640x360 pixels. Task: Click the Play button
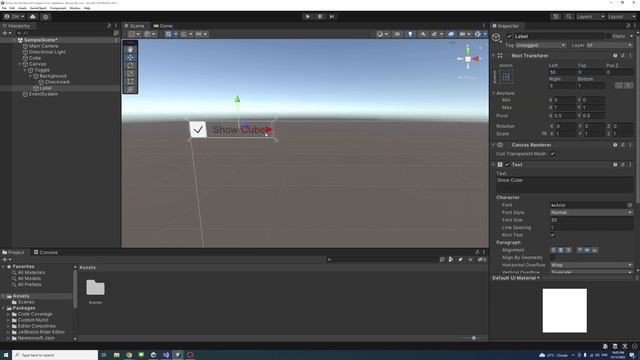pos(308,16)
